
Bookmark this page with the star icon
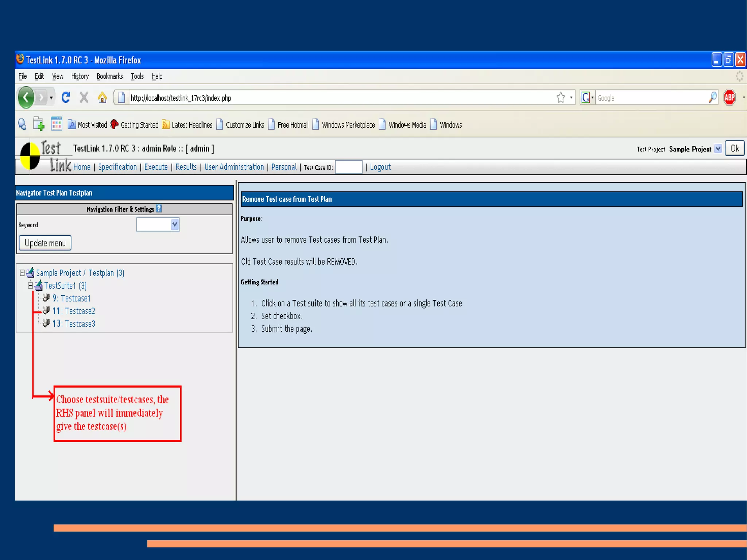click(x=561, y=97)
